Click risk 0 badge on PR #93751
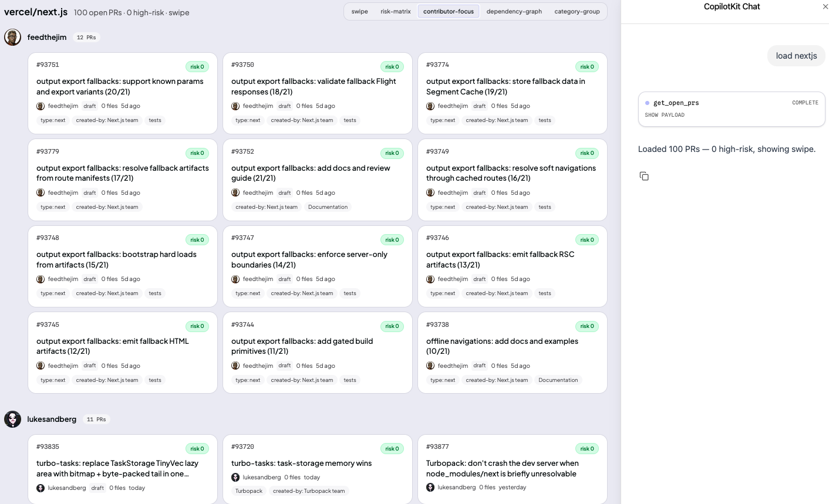This screenshot has height=504, width=829. coord(197,67)
